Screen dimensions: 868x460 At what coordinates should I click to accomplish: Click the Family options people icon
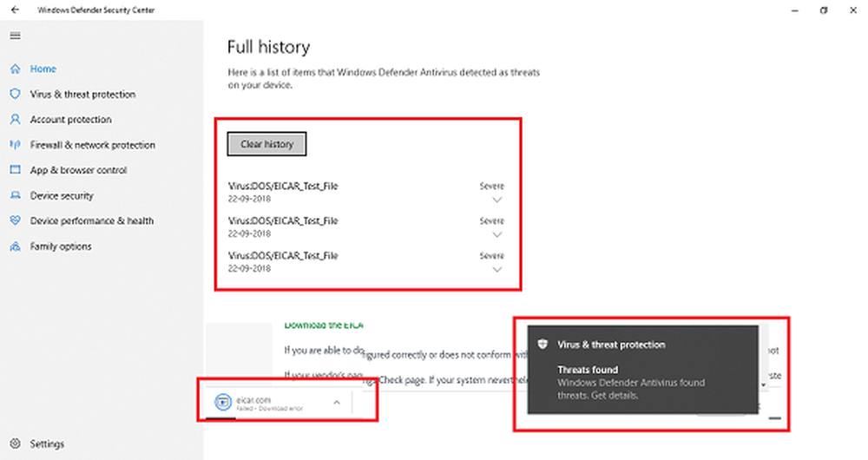(x=15, y=246)
